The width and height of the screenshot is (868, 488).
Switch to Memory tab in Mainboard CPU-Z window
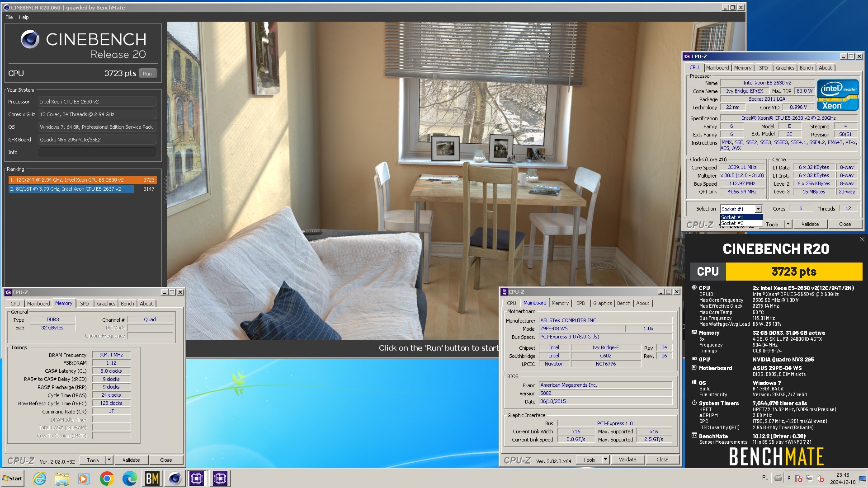[560, 303]
